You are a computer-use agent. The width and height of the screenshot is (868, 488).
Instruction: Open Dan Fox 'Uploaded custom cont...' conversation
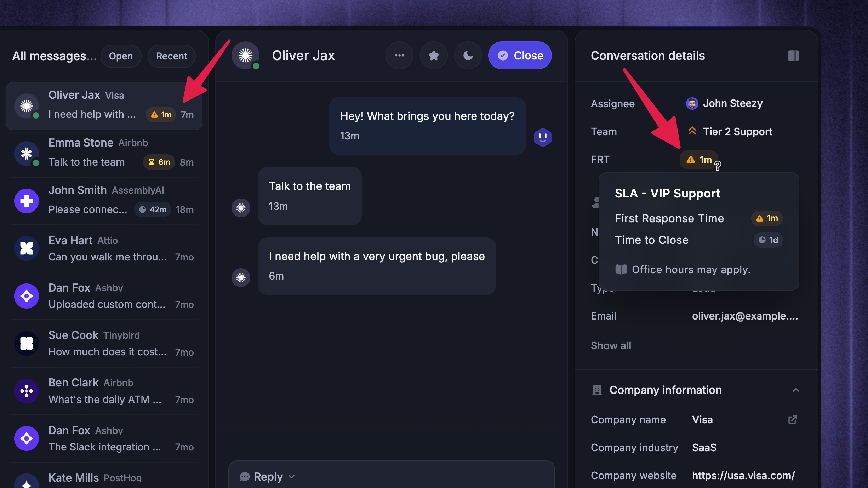(x=104, y=296)
